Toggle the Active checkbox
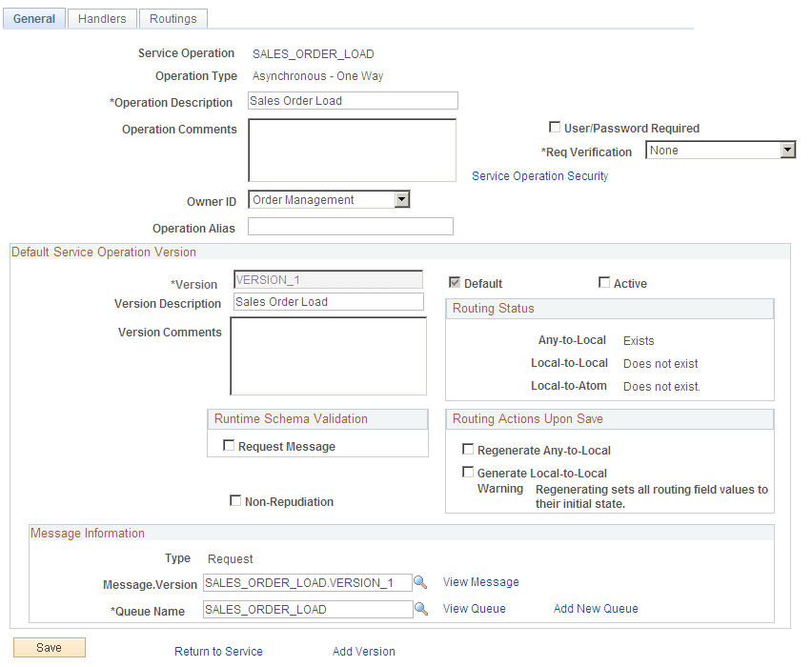The width and height of the screenshot is (812, 667). (604, 282)
